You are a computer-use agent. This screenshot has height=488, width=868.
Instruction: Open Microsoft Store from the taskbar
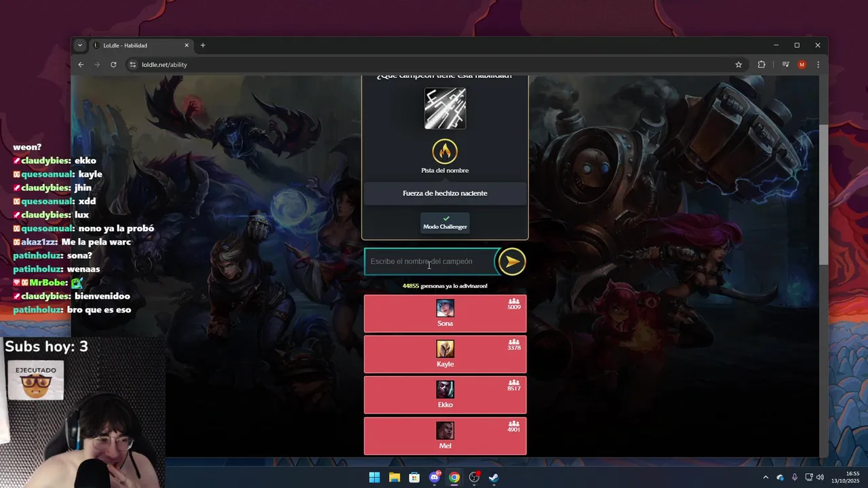(x=414, y=477)
